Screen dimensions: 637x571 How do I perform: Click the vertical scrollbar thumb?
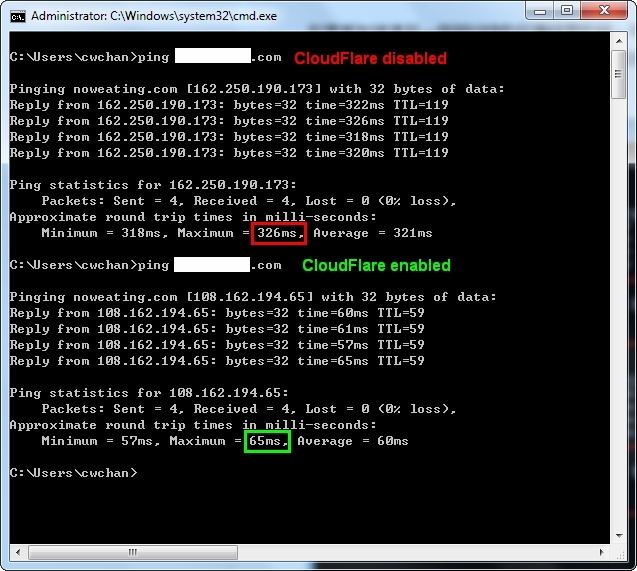click(619, 74)
